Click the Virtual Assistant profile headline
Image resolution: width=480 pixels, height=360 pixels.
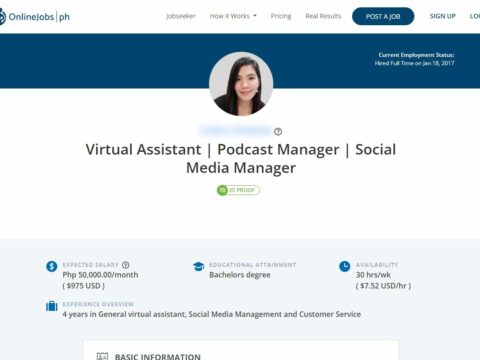[241, 158]
